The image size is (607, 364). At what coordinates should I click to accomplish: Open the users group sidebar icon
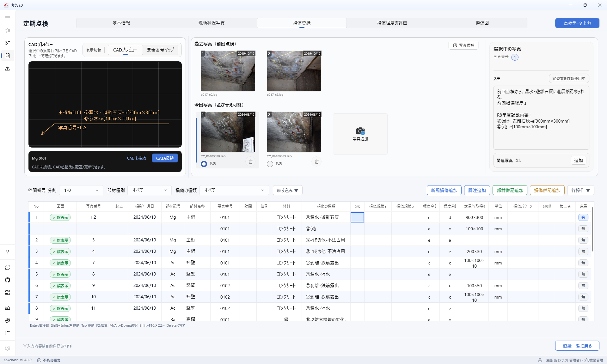click(8, 320)
